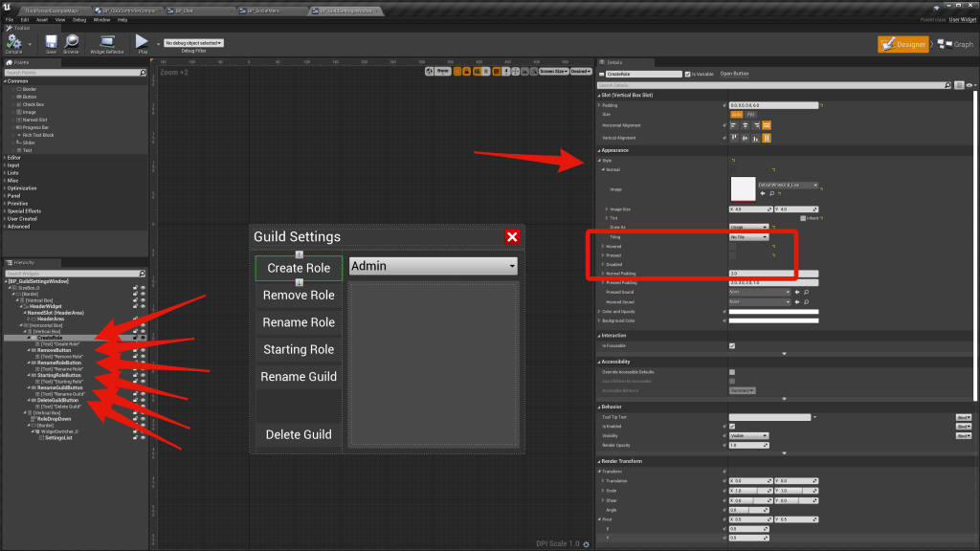Screen dimensions: 980x551
Task: Set Vertical Alignment to Top
Action: pyautogui.click(x=734, y=138)
